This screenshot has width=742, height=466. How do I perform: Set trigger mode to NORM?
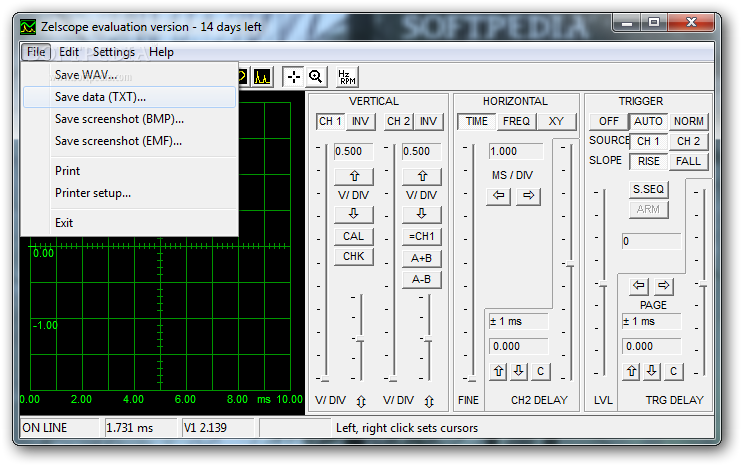[689, 122]
